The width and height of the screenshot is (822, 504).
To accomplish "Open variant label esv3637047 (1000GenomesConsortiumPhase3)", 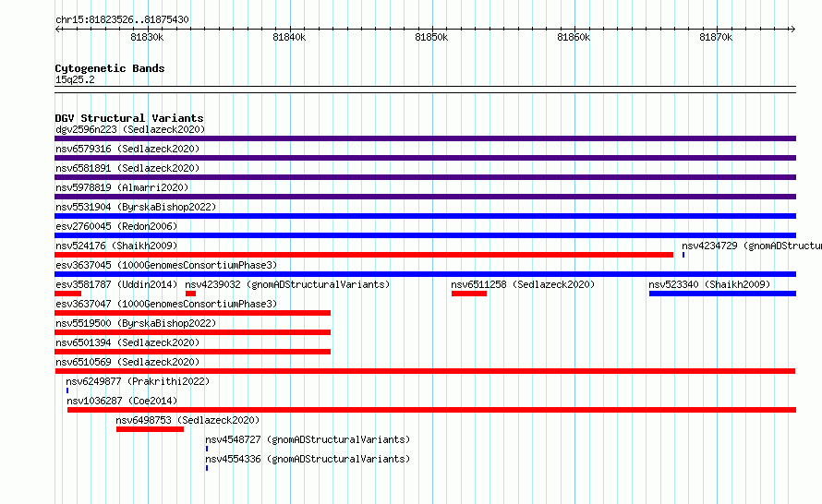I will click(166, 304).
